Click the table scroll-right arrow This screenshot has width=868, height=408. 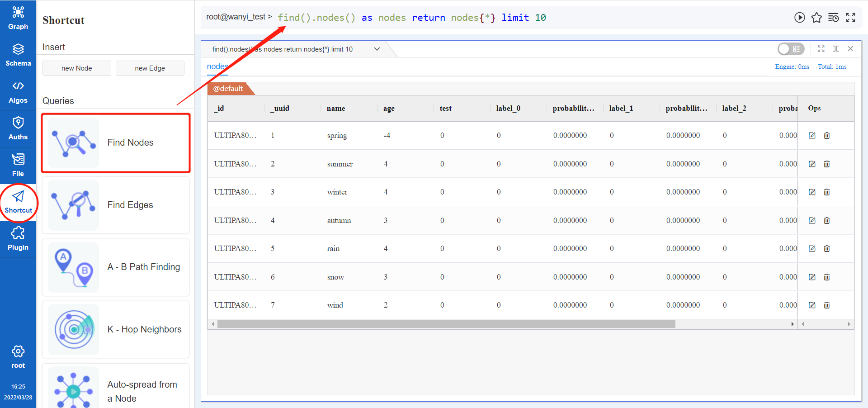click(792, 324)
